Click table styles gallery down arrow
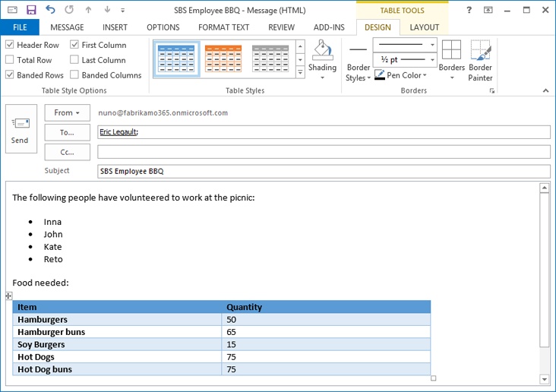This screenshot has height=392, width=556. click(300, 59)
